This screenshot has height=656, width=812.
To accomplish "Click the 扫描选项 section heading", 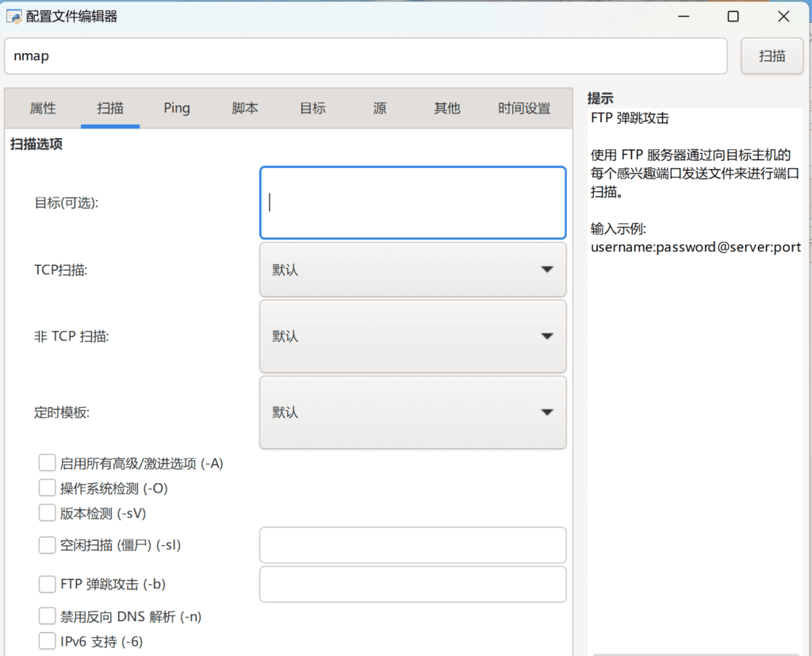I will (36, 144).
